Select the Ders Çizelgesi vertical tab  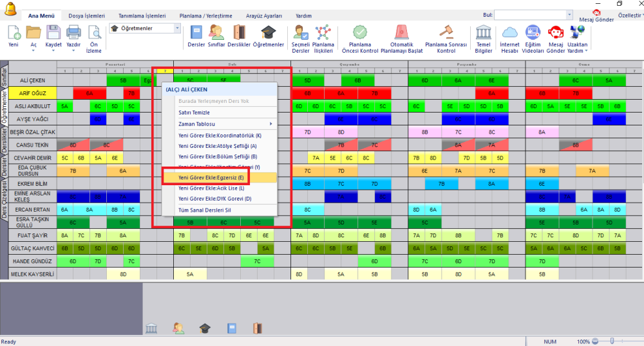coord(4,200)
